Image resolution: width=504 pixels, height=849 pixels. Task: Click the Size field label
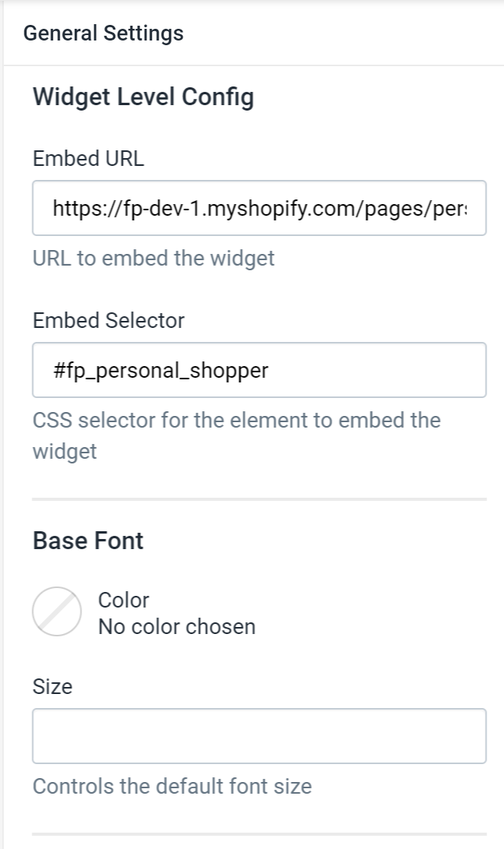52,686
